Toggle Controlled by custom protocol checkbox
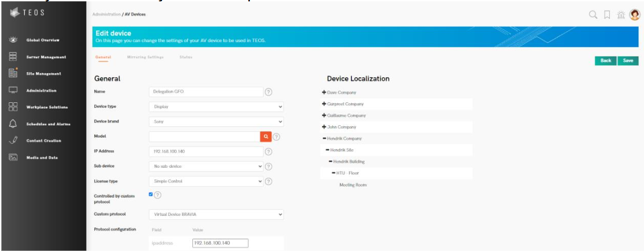The width and height of the screenshot is (644, 251). click(151, 195)
